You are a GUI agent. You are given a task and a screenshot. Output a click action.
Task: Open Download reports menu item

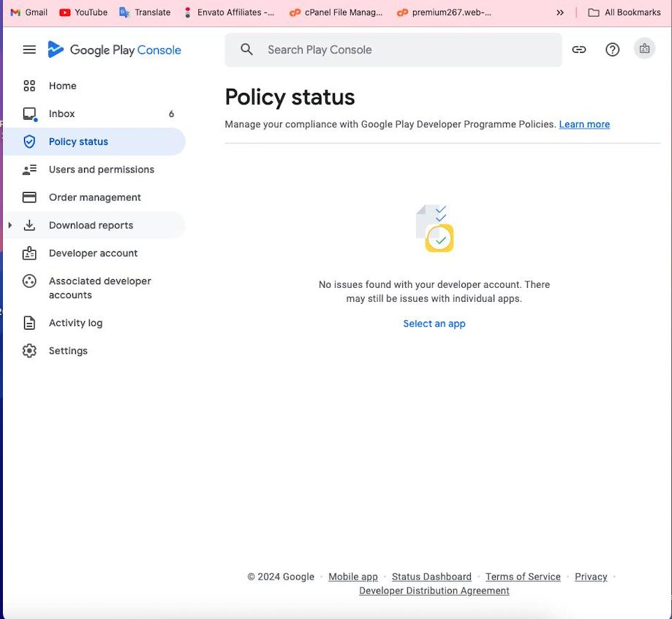(95, 225)
